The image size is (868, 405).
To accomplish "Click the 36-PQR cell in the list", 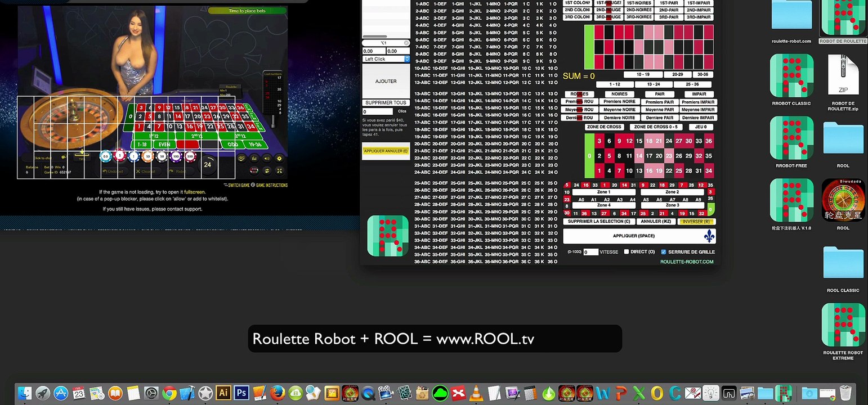I will (511, 262).
